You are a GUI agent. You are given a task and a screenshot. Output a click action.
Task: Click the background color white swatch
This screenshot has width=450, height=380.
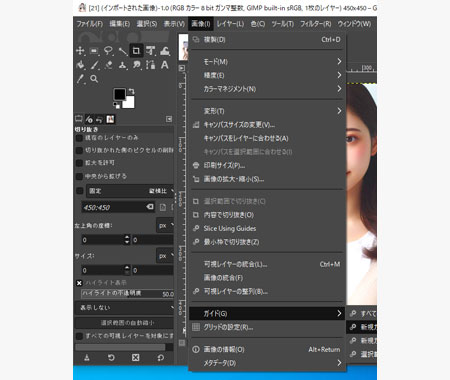click(x=130, y=103)
